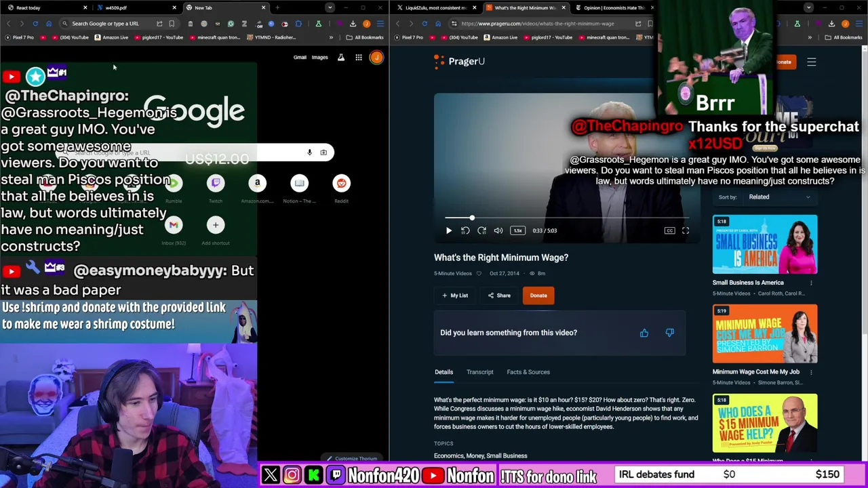Skip forward in the PragerU video

pyautogui.click(x=481, y=230)
